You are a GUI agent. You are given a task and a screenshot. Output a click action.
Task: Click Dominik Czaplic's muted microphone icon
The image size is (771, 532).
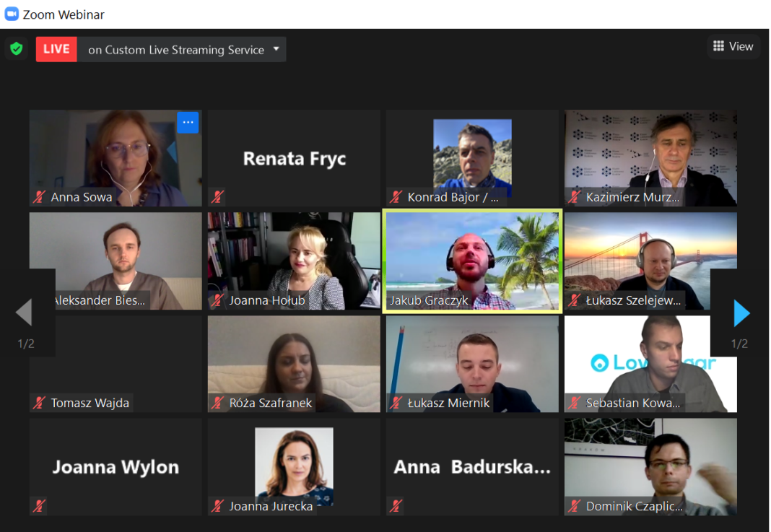[574, 506]
